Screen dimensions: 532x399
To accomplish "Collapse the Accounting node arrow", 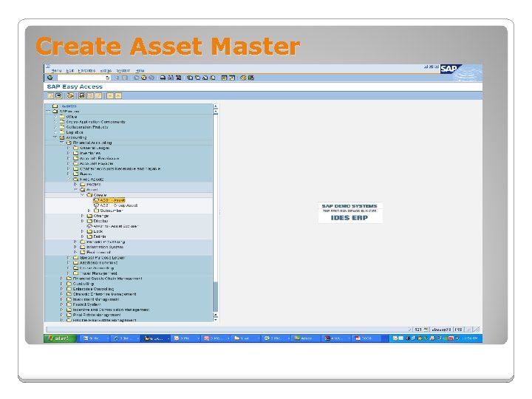I will pos(55,137).
